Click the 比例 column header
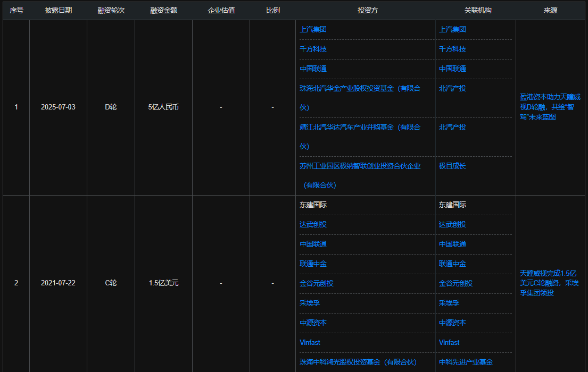The height and width of the screenshot is (372, 588). (x=272, y=11)
